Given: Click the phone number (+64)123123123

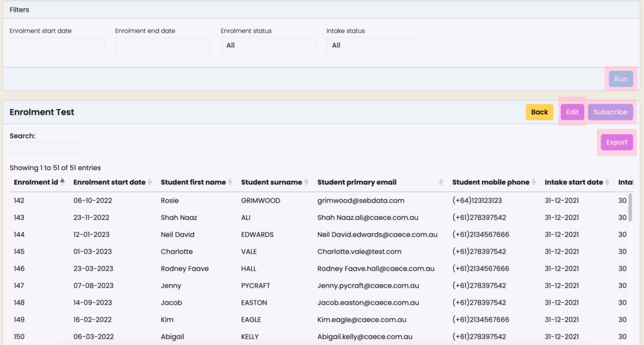Looking at the screenshot, I should pos(477,200).
